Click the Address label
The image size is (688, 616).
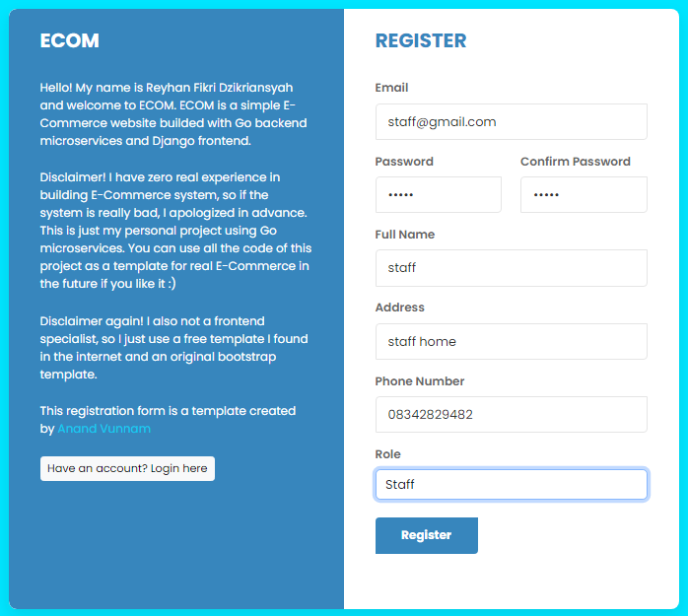pos(400,308)
